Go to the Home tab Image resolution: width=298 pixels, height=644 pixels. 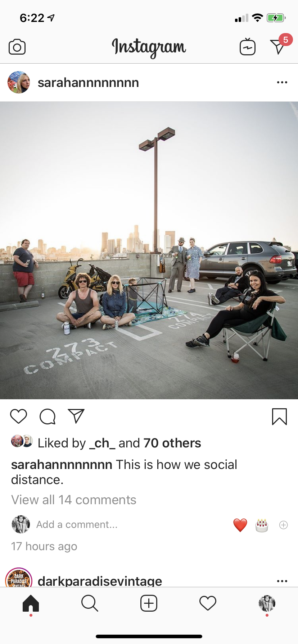click(31, 603)
